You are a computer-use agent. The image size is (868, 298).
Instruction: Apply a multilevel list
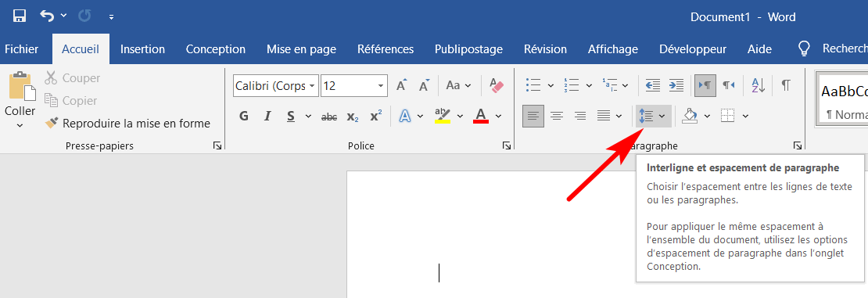tap(609, 85)
